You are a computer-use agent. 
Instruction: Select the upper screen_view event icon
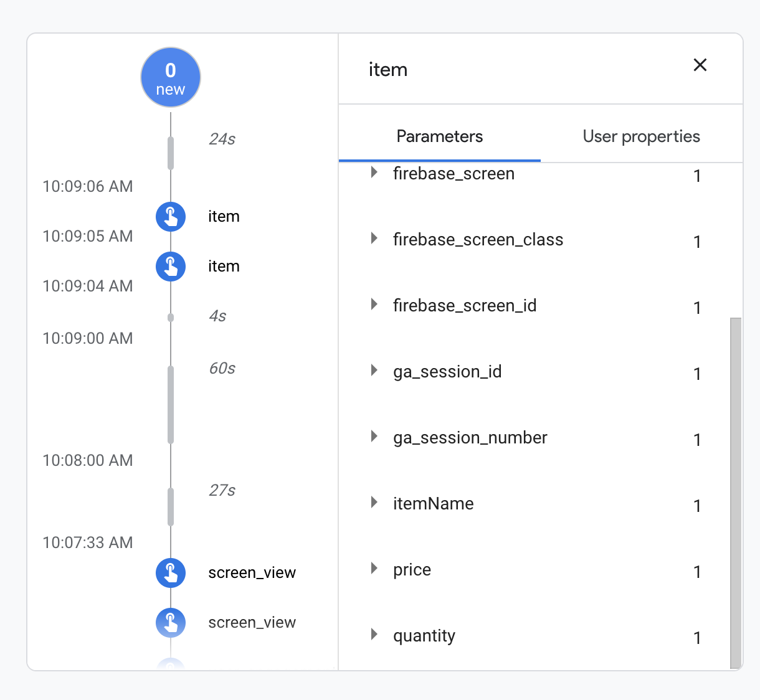point(170,573)
